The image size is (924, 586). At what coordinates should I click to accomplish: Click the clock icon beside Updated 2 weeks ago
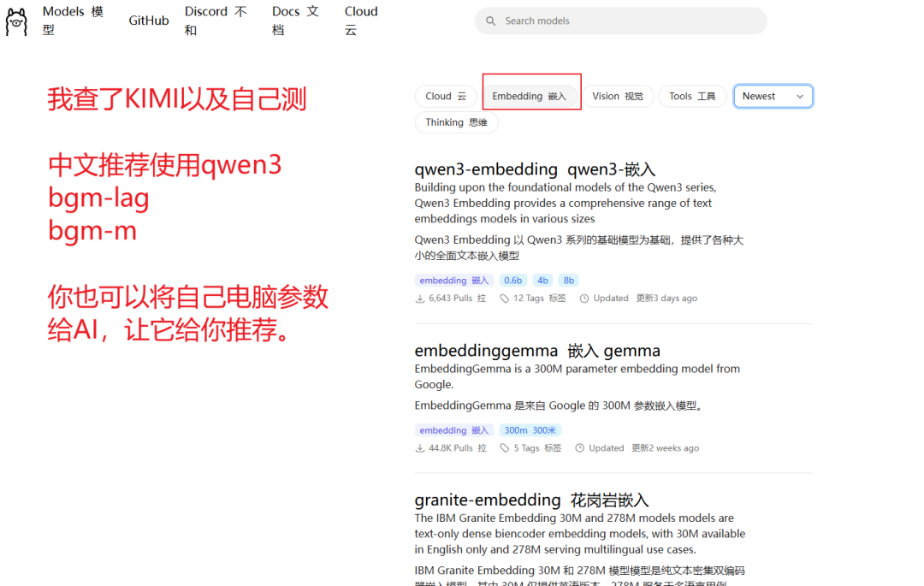pos(580,448)
